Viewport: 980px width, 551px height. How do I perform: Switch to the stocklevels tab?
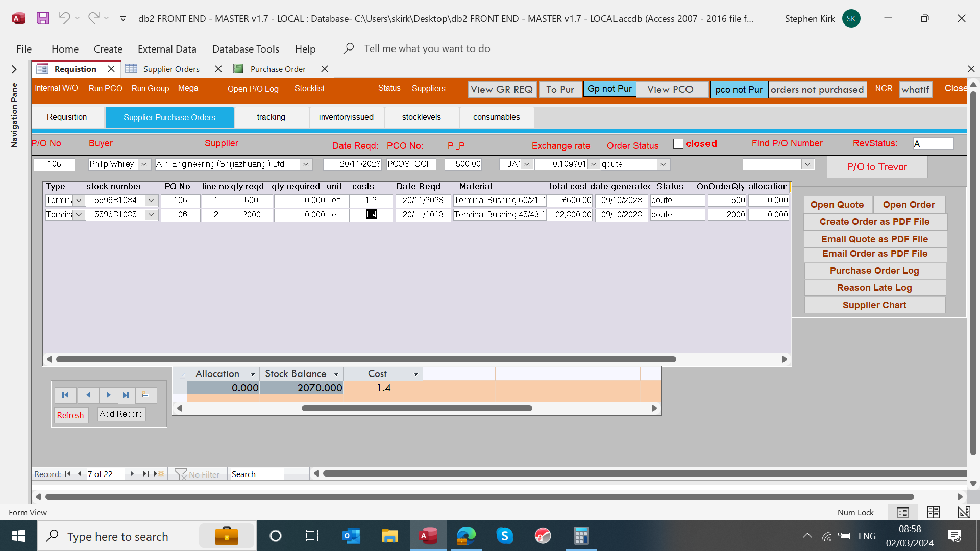tap(421, 117)
